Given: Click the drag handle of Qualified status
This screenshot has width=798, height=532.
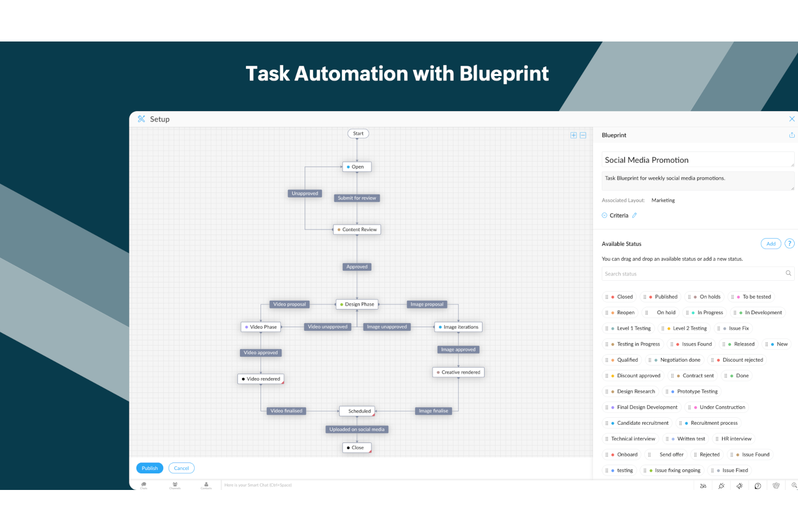Looking at the screenshot, I should 607,360.
